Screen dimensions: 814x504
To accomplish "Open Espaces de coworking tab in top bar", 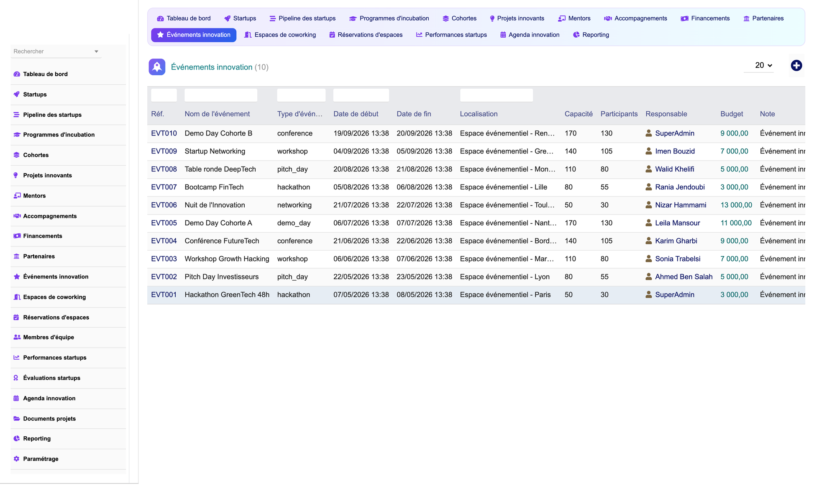I will click(280, 35).
